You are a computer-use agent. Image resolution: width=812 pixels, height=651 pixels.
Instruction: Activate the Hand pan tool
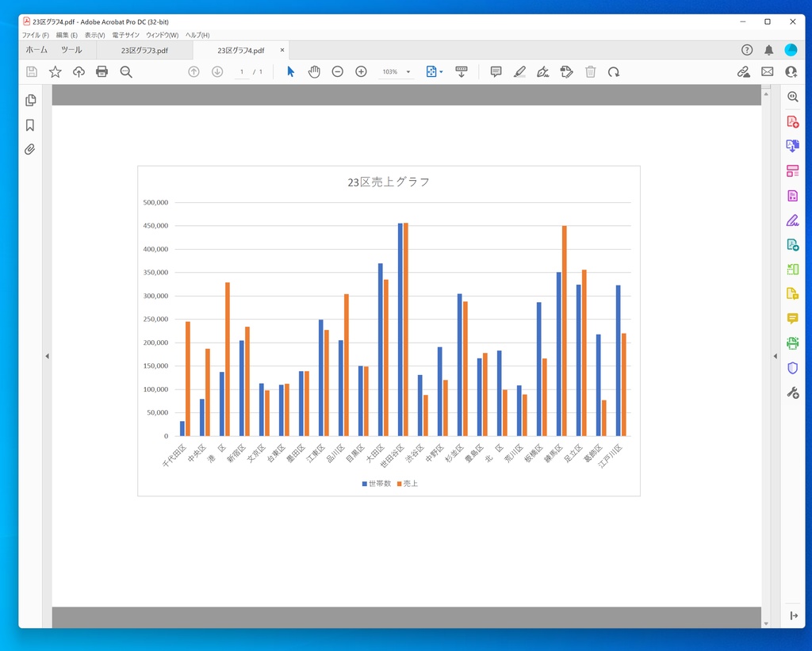point(314,71)
